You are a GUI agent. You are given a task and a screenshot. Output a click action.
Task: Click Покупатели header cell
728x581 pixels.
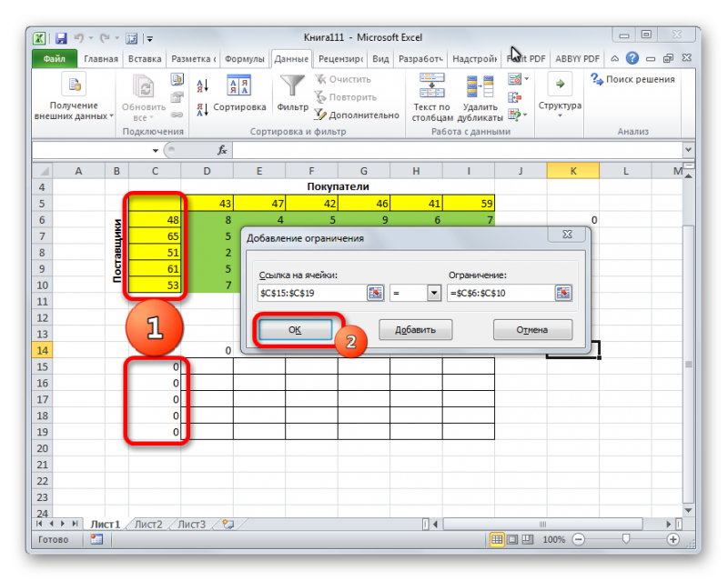[338, 186]
